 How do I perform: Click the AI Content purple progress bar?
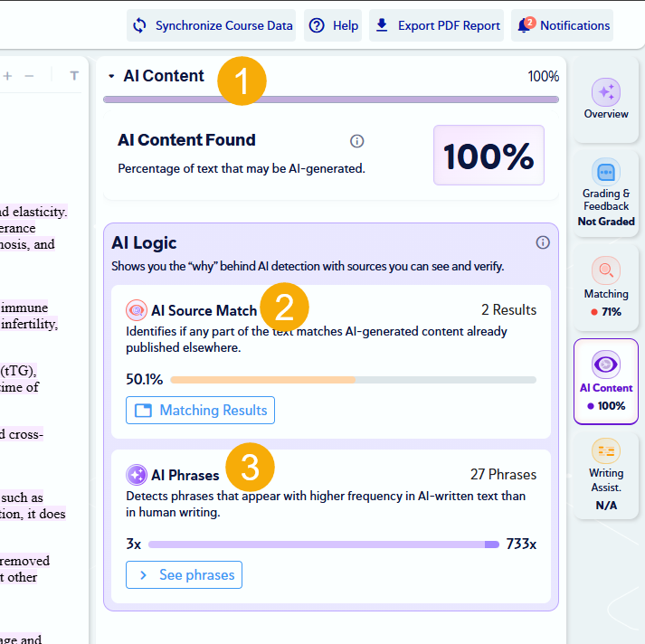[331, 99]
